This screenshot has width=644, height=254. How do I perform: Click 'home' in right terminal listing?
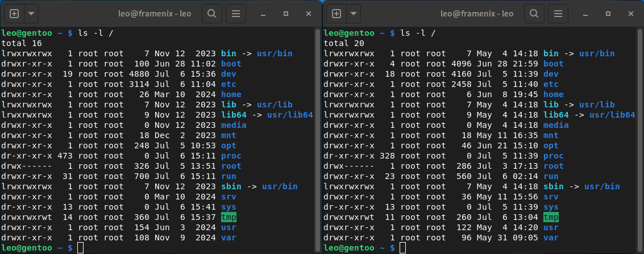[554, 94]
